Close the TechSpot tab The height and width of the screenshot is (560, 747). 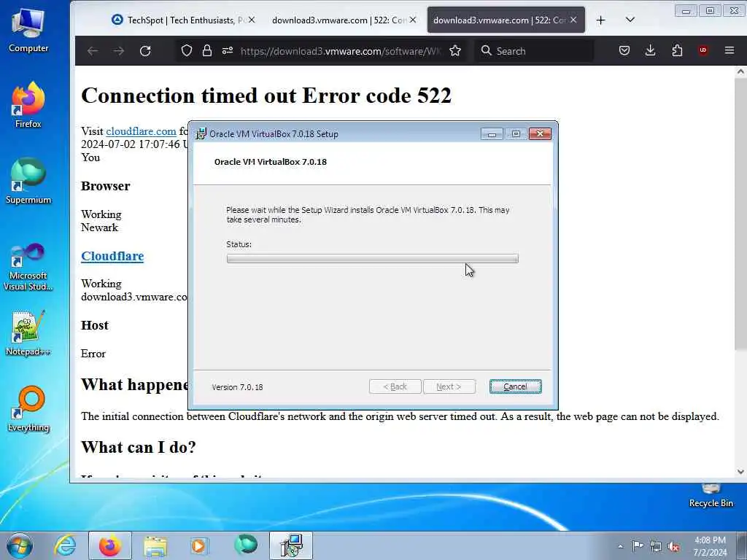(252, 20)
